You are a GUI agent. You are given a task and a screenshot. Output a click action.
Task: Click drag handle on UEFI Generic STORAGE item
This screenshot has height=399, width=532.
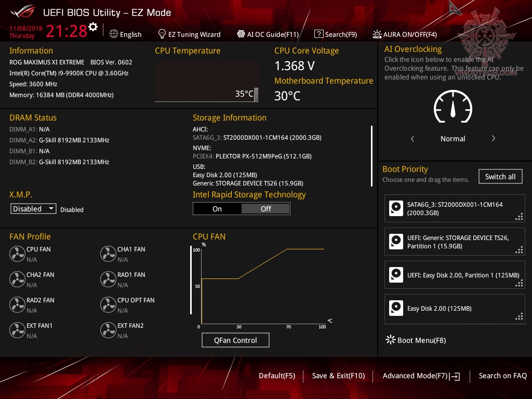[519, 250]
